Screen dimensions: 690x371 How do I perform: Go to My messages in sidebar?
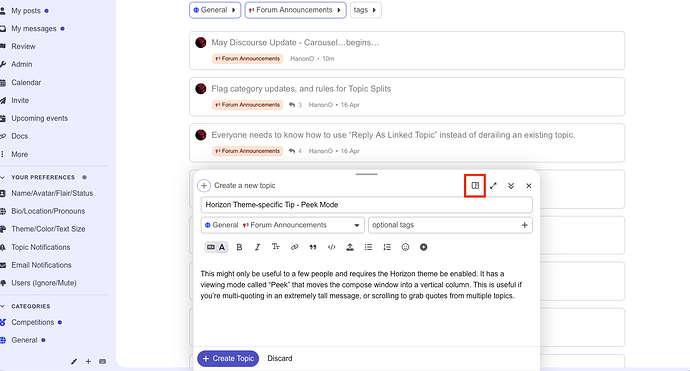(33, 29)
